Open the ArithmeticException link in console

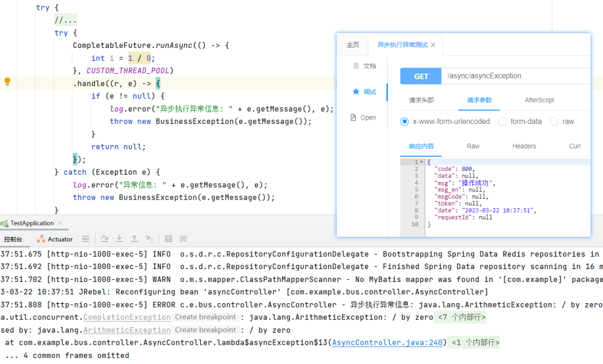127,330
